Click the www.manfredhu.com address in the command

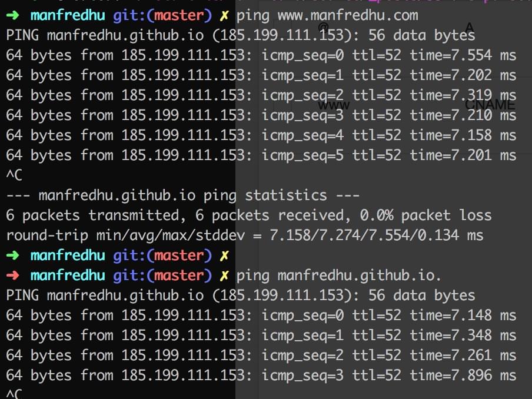coord(348,16)
